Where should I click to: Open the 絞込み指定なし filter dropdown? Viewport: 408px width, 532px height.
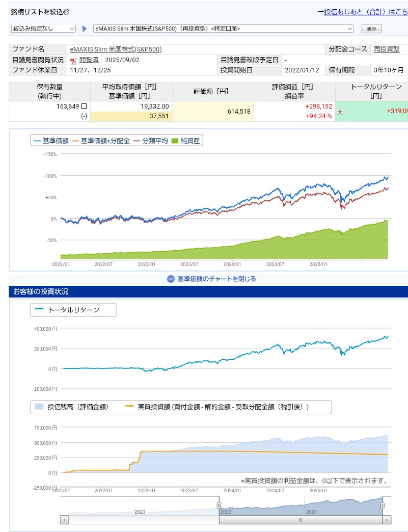pyautogui.click(x=43, y=29)
